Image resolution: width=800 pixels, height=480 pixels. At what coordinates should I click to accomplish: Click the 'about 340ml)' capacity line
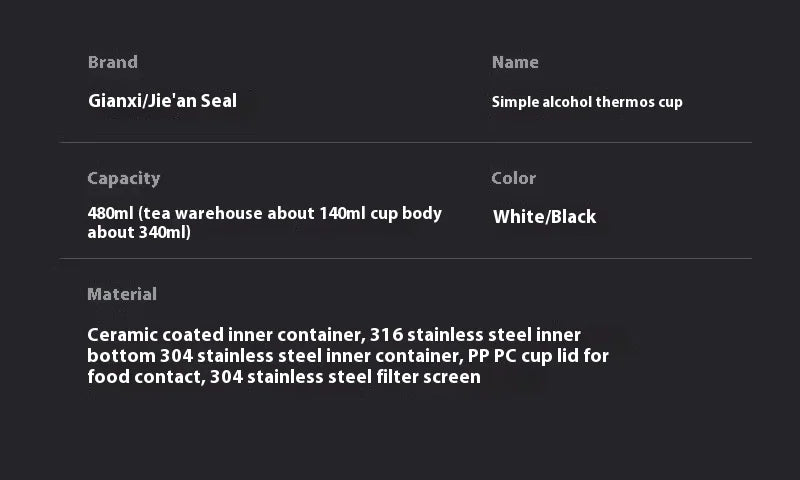139,233
